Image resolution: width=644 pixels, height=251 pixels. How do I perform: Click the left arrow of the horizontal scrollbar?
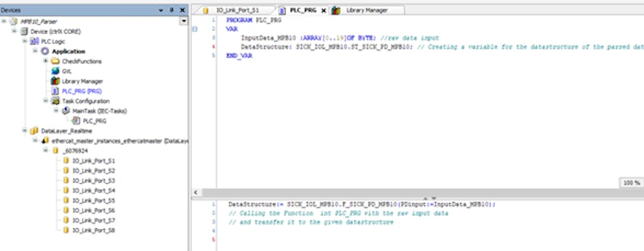pos(195,192)
